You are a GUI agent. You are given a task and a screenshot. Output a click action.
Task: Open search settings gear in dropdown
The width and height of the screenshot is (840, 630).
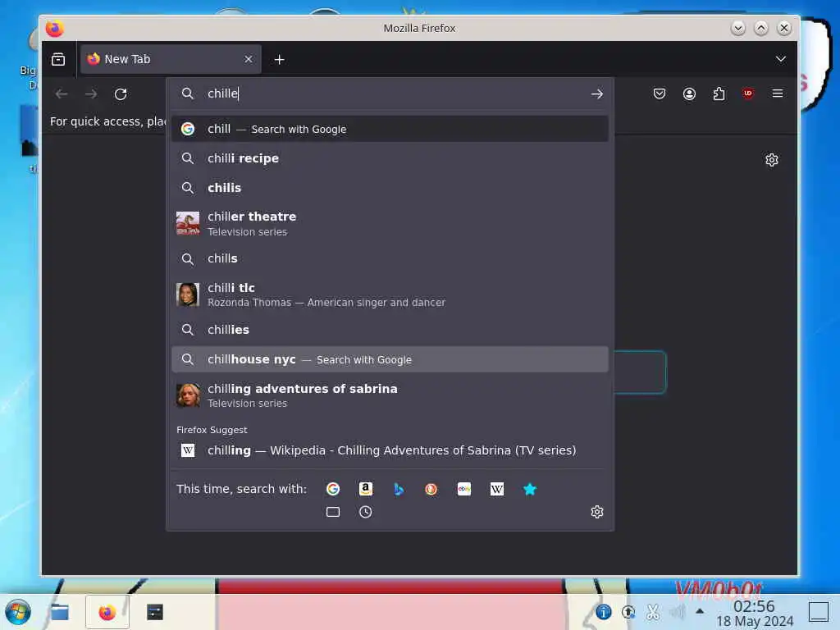(x=597, y=512)
